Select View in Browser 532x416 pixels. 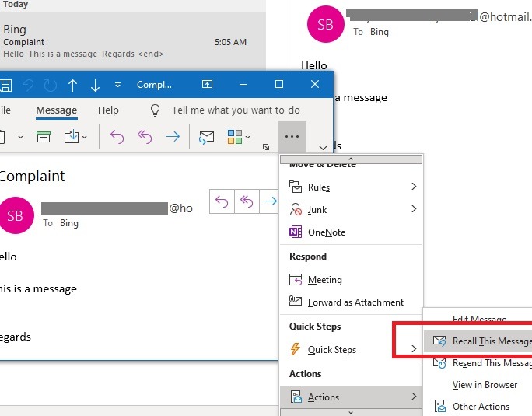click(x=478, y=385)
